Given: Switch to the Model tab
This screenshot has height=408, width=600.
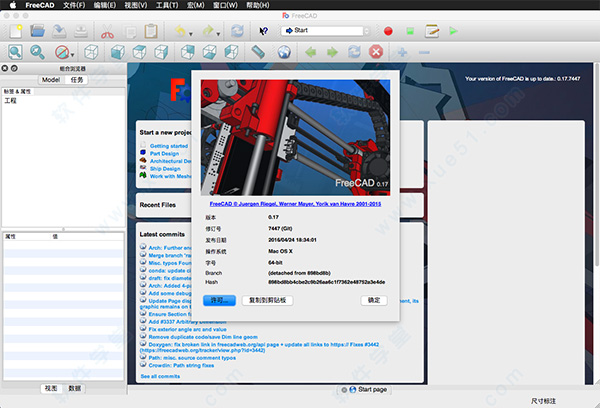Looking at the screenshot, I should (51, 80).
